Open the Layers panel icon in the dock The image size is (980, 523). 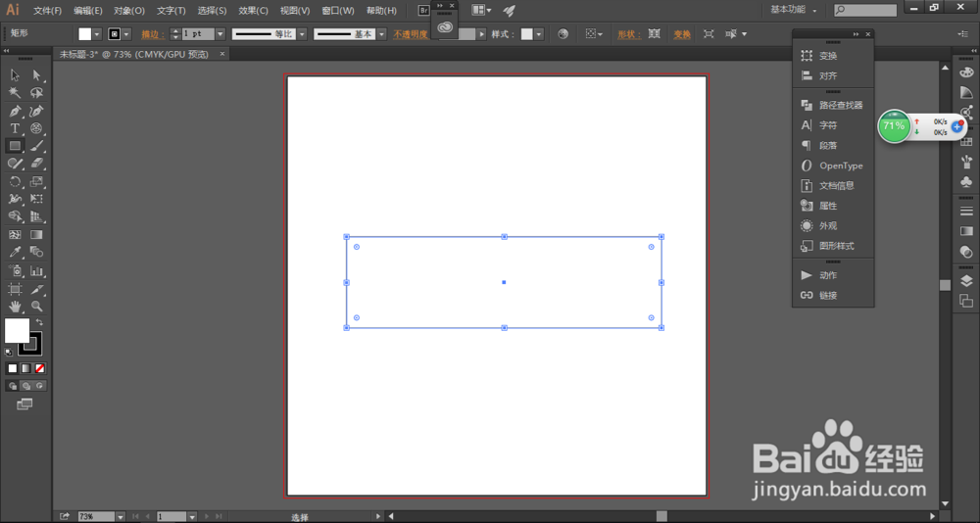coord(966,280)
